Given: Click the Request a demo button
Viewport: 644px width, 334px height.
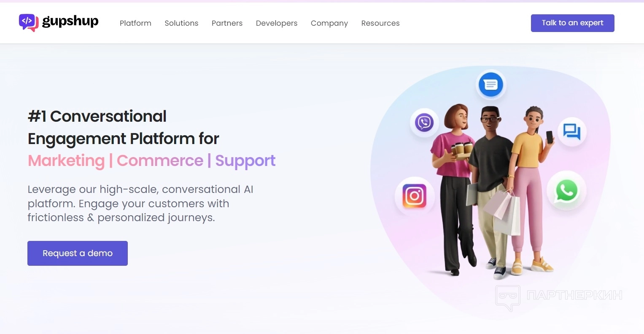Looking at the screenshot, I should tap(78, 253).
